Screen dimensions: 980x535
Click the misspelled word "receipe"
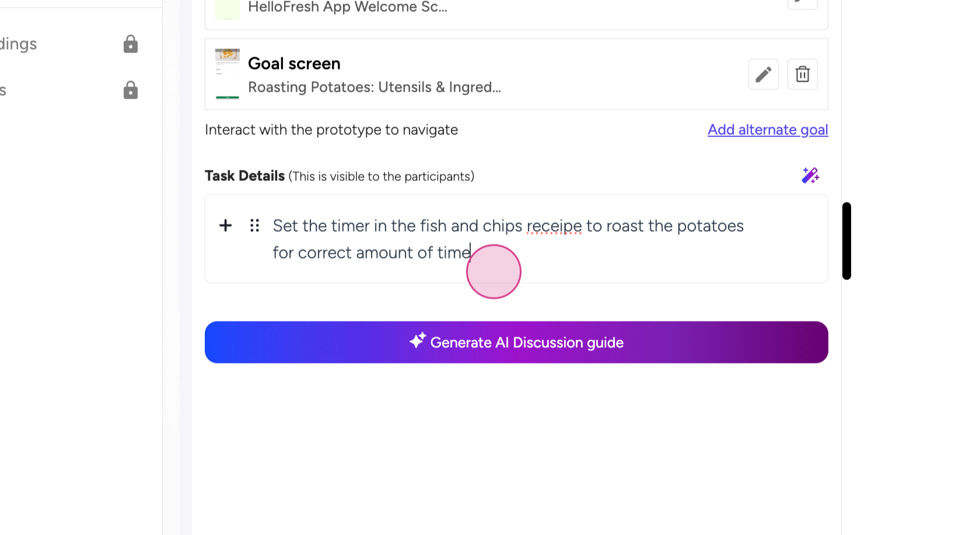554,226
